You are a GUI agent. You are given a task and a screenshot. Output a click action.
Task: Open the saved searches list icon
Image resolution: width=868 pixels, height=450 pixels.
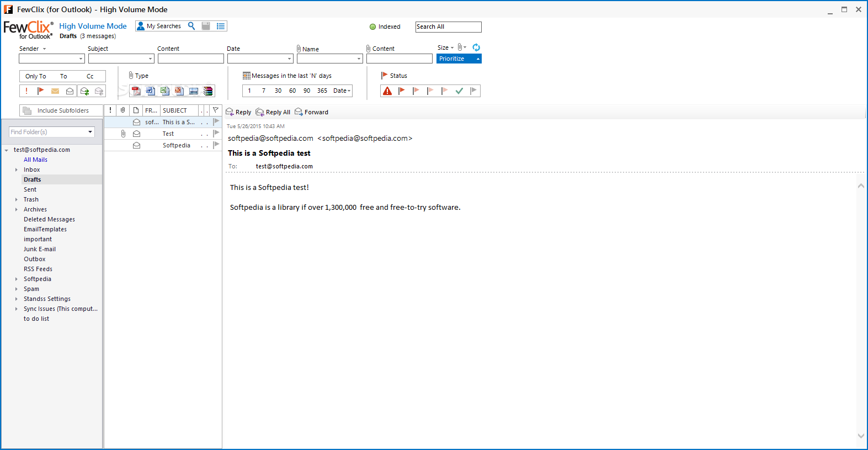point(221,26)
